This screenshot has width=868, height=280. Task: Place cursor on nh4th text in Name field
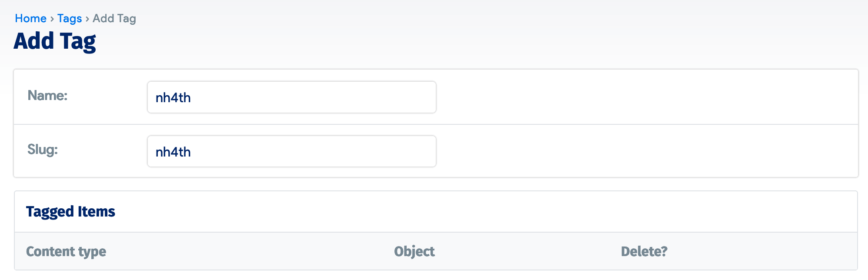tap(173, 98)
